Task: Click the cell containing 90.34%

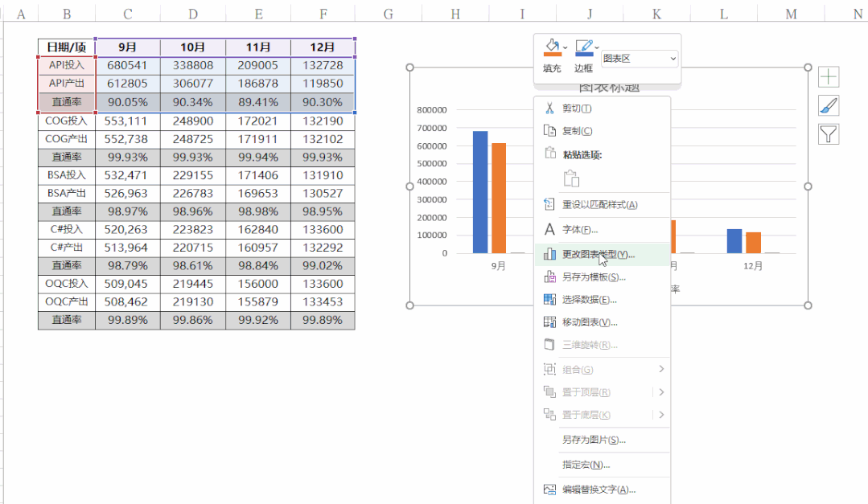Action: coord(192,102)
